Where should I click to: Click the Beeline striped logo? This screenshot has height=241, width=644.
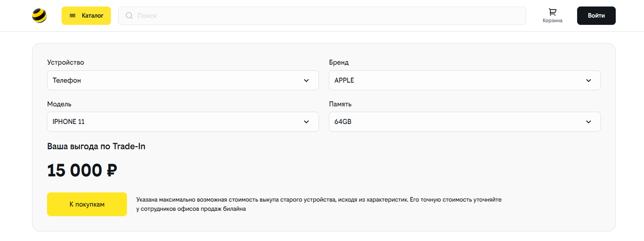pos(39,15)
